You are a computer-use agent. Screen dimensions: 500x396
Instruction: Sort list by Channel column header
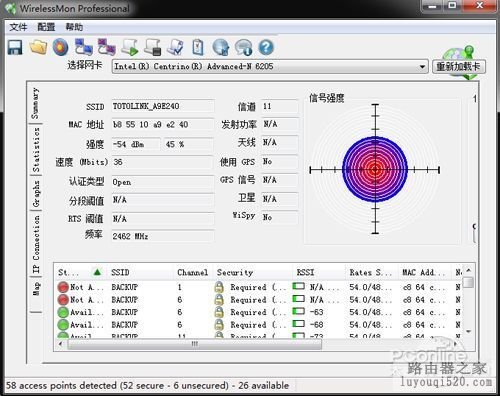tap(194, 272)
